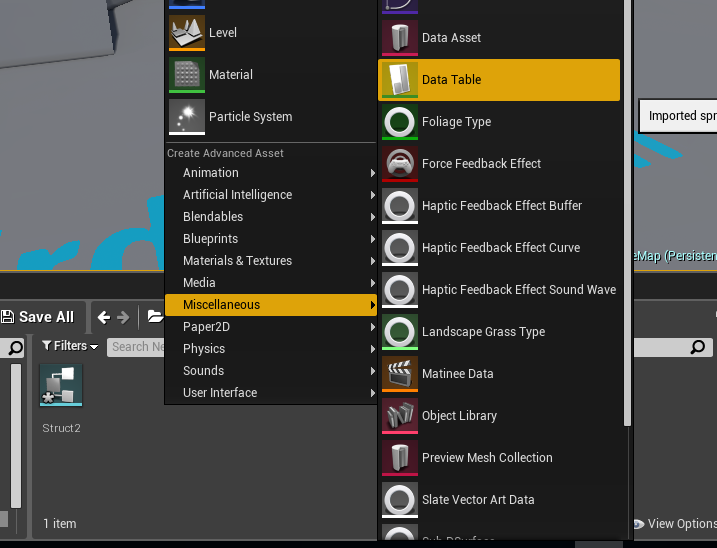Click in the asset search field
The width and height of the screenshot is (717, 548).
(x=136, y=347)
